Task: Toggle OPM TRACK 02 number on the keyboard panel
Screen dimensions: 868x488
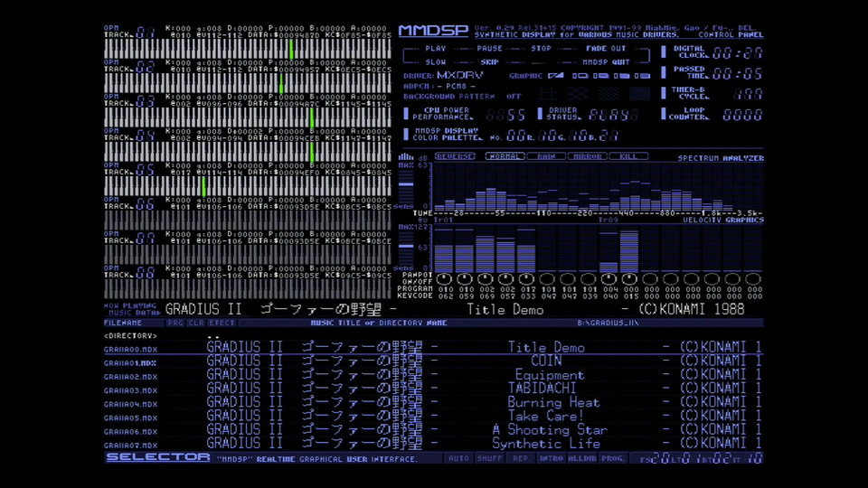Action: coord(145,67)
